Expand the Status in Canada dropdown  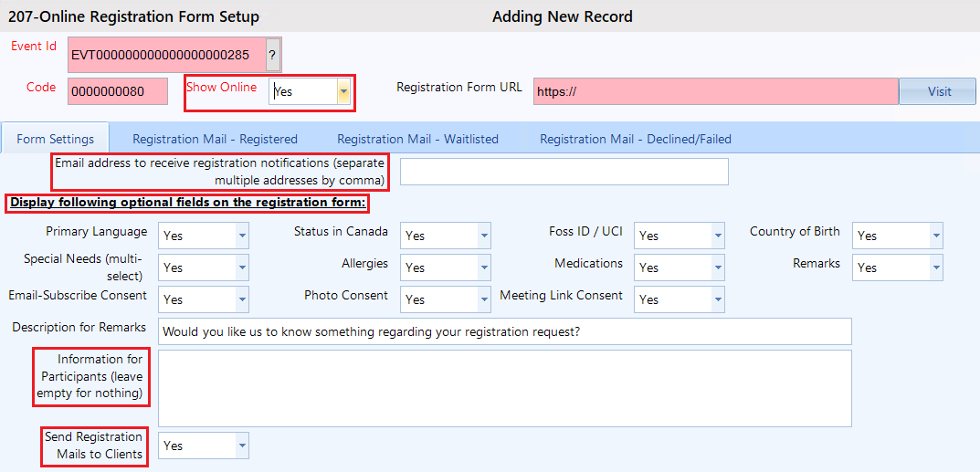(484, 236)
